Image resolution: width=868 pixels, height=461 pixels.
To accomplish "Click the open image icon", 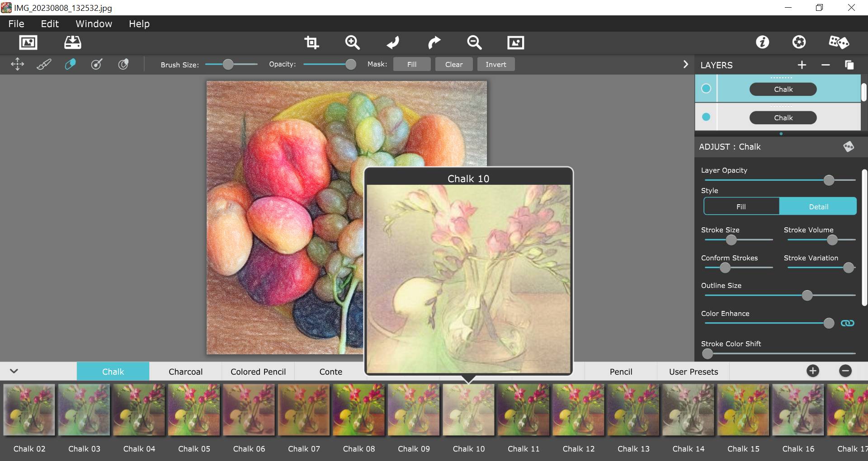I will (x=28, y=42).
